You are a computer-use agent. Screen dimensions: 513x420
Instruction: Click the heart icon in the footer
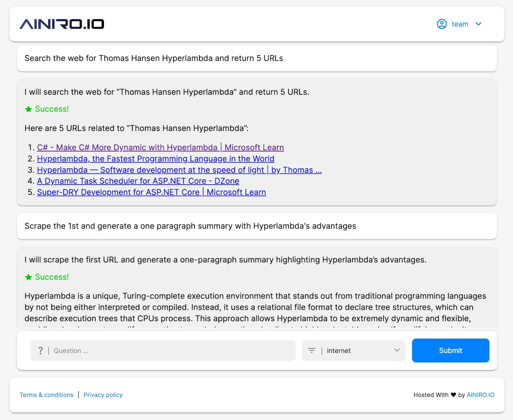tap(453, 395)
